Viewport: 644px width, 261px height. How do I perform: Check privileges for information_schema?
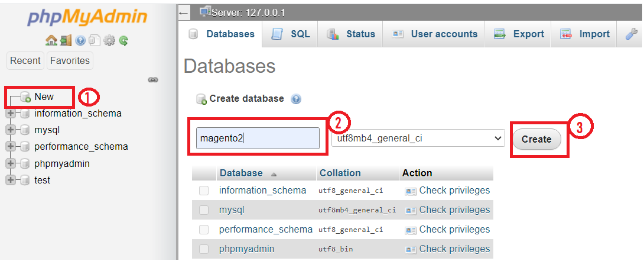455,190
